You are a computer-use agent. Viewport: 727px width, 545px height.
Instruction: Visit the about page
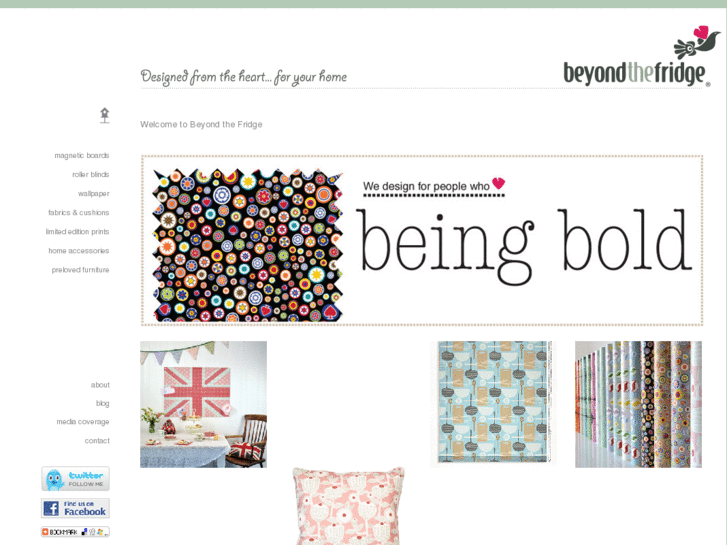point(100,385)
